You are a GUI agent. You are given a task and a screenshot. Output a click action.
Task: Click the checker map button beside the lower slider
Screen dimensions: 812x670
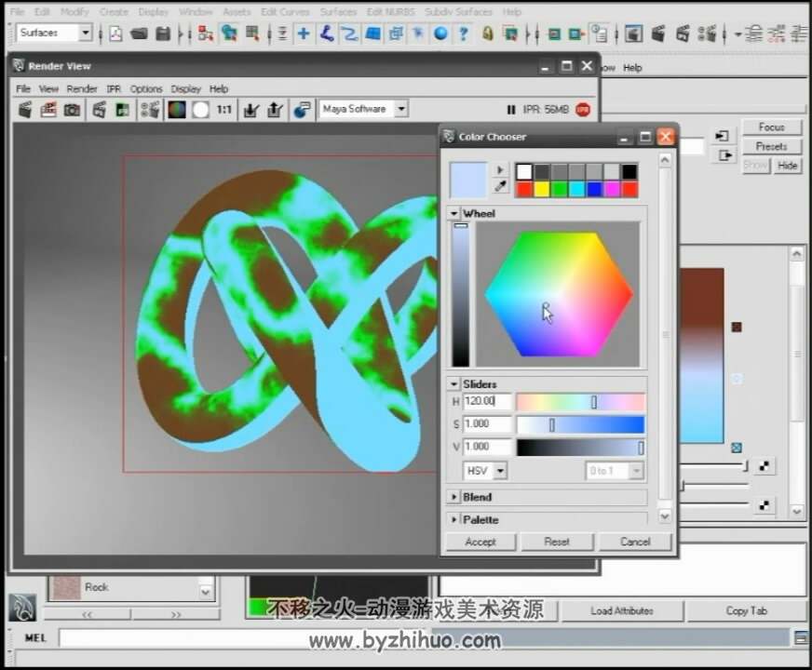point(764,505)
